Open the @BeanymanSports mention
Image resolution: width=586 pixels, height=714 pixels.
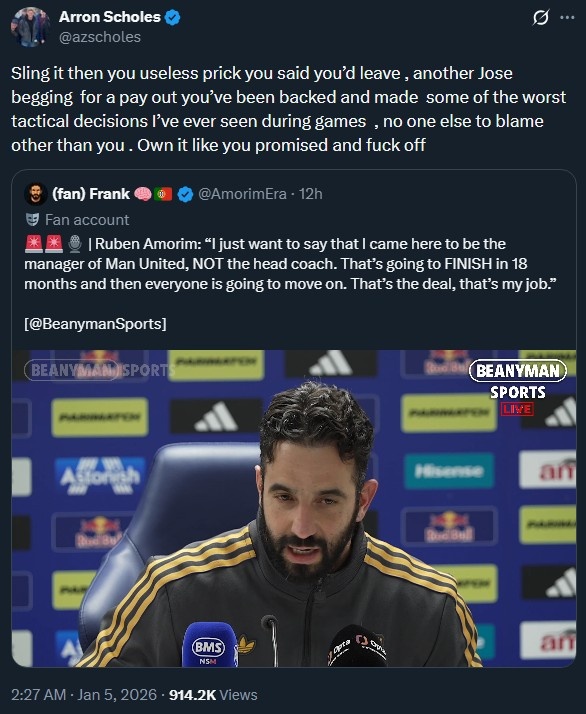95,324
